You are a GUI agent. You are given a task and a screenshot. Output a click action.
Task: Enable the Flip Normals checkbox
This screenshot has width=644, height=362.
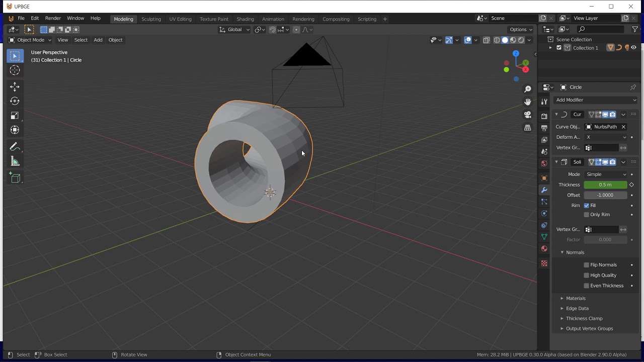[587, 265]
